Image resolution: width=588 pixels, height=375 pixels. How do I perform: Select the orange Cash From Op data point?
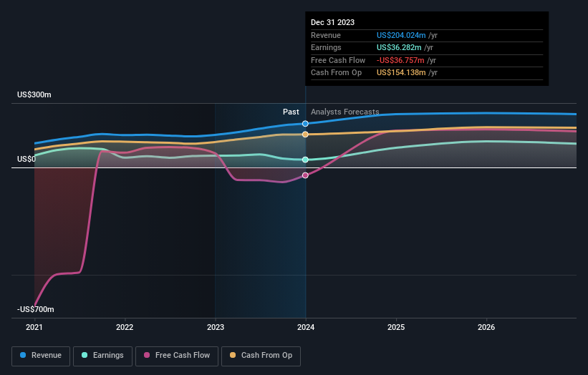click(x=305, y=134)
